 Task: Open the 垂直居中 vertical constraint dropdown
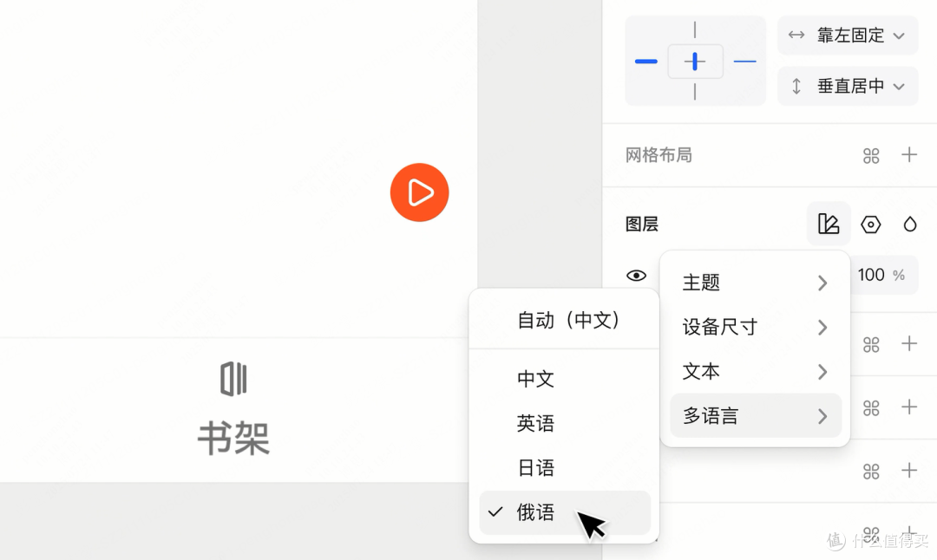(x=848, y=86)
